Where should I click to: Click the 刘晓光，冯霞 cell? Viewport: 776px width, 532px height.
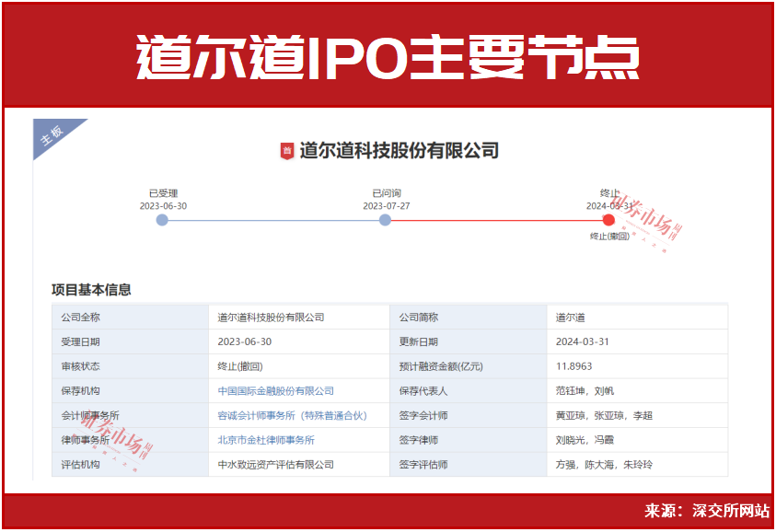click(637, 440)
